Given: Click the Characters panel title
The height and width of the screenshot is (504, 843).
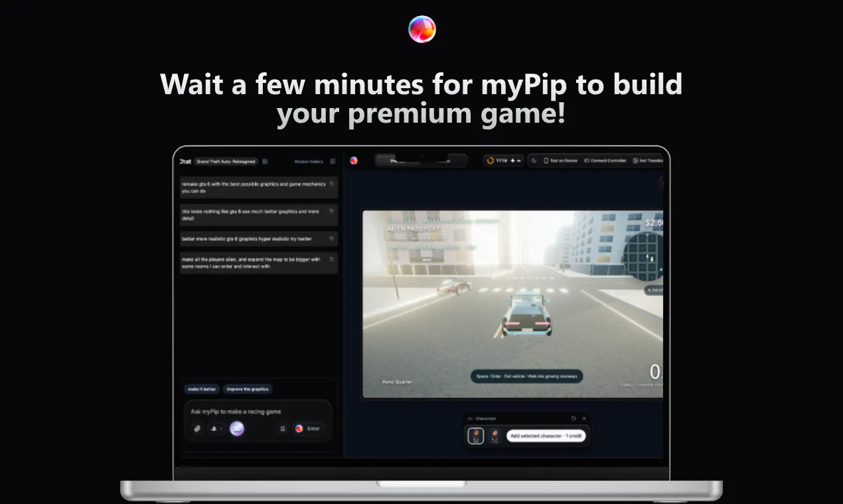Looking at the screenshot, I should point(486,418).
